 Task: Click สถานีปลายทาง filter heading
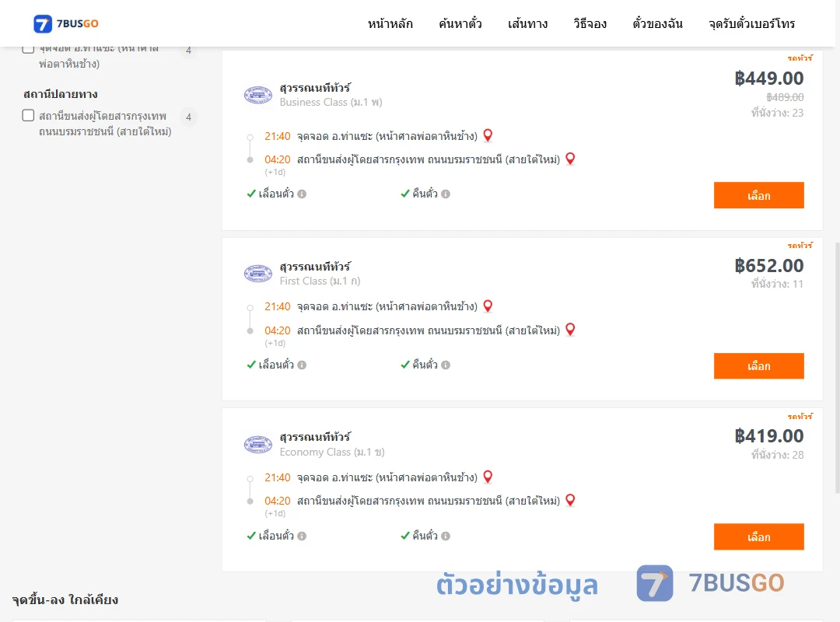61,94
